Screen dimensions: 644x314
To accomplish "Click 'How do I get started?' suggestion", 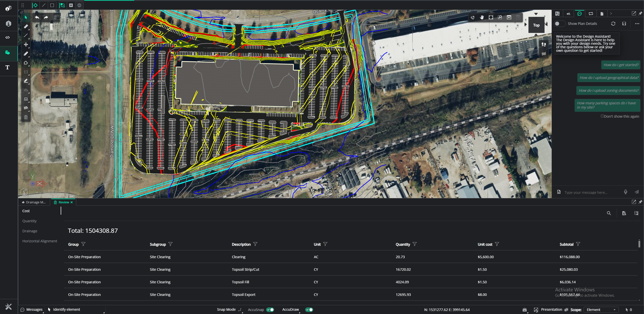I will click(621, 65).
